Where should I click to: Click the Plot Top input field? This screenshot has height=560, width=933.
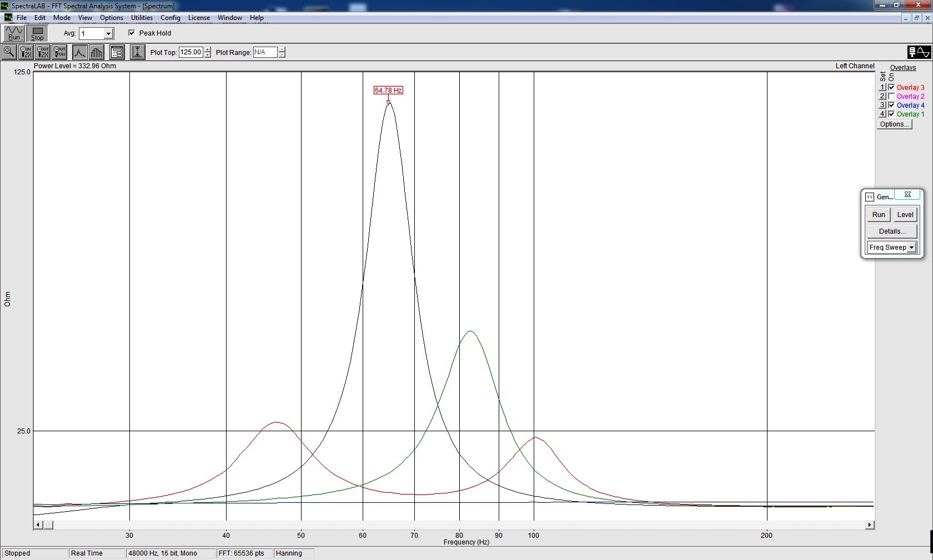point(191,52)
